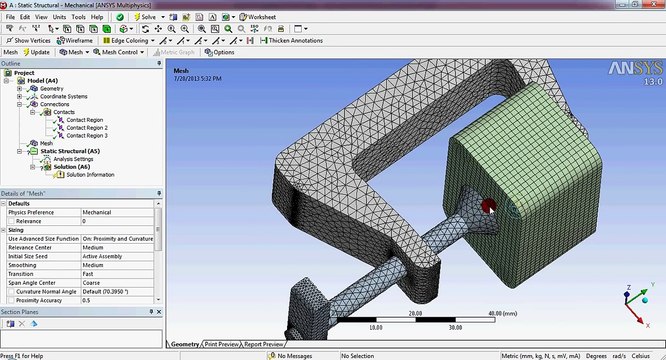Image resolution: width=666 pixels, height=360 pixels.
Task: Select the Pan tool icon
Action: click(x=158, y=29)
